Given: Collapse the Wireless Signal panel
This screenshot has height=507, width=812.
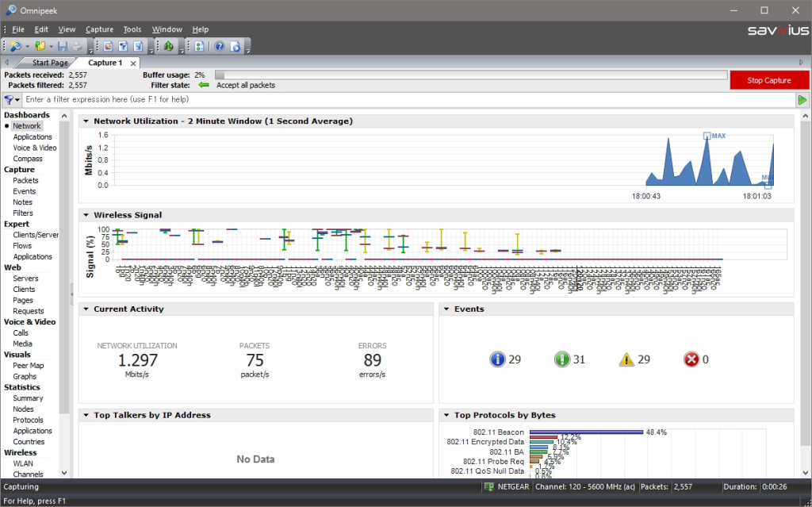Looking at the screenshot, I should (86, 215).
